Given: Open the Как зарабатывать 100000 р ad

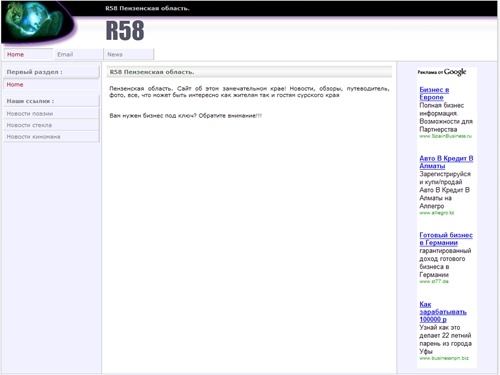Looking at the screenshot, I should (x=443, y=312).
